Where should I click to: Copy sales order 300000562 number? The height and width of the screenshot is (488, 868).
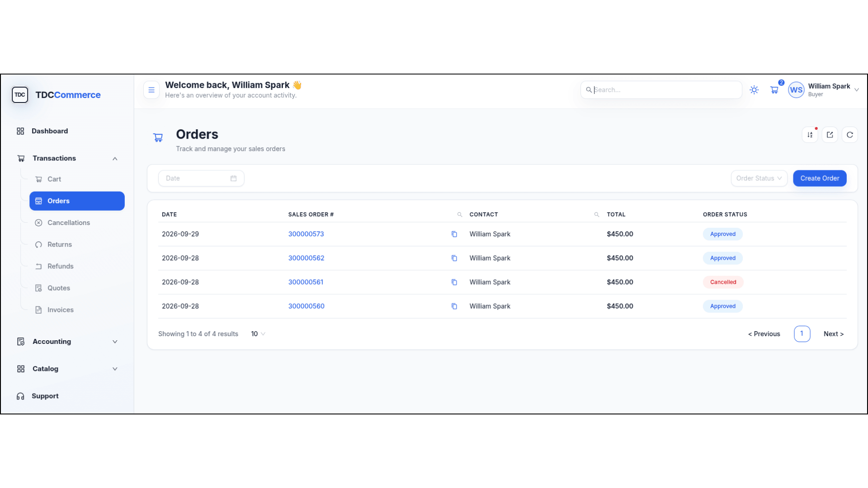click(454, 258)
